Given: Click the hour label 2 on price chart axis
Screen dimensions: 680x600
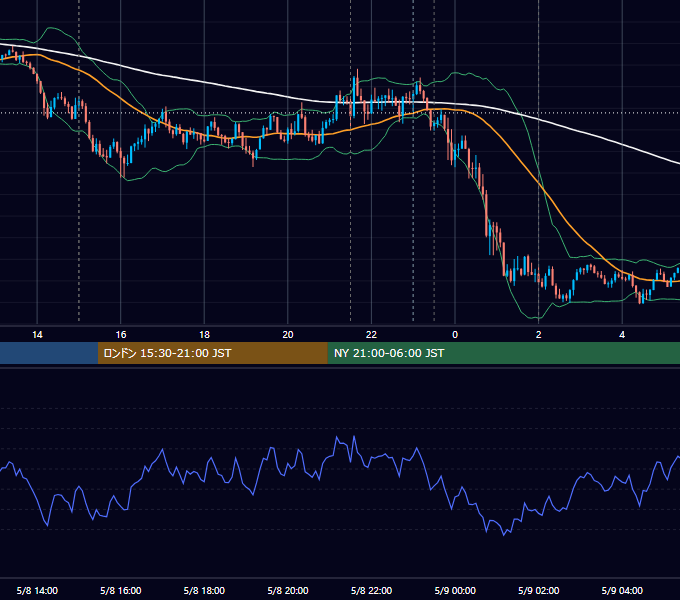Looking at the screenshot, I should click(x=539, y=335).
